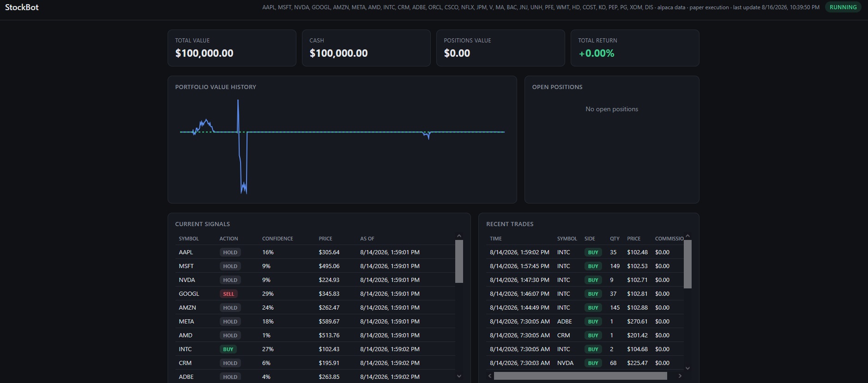Click the up arrow of Current Signals scrollbar
This screenshot has width=868, height=383.
tap(459, 236)
